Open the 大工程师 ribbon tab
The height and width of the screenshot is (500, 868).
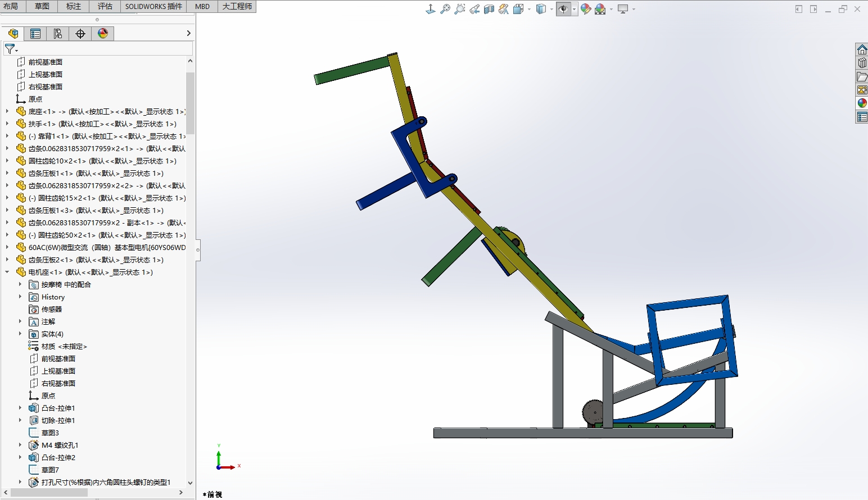coord(237,6)
